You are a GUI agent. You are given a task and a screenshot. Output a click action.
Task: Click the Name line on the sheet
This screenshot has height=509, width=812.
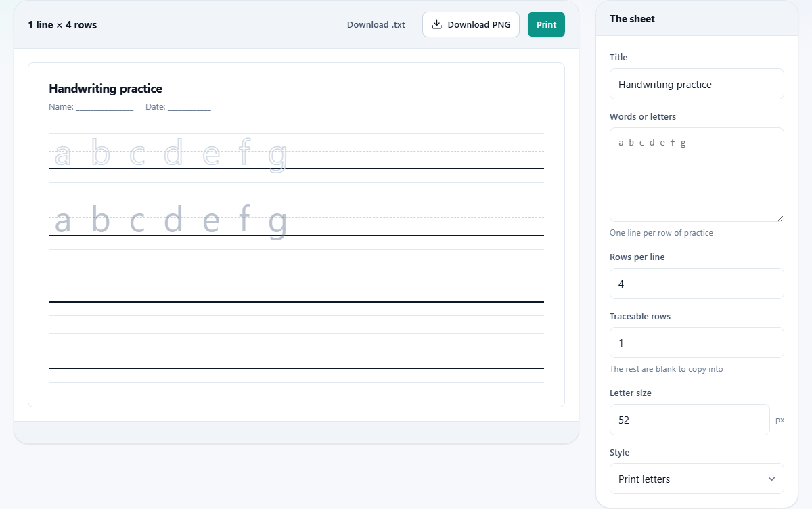point(91,107)
